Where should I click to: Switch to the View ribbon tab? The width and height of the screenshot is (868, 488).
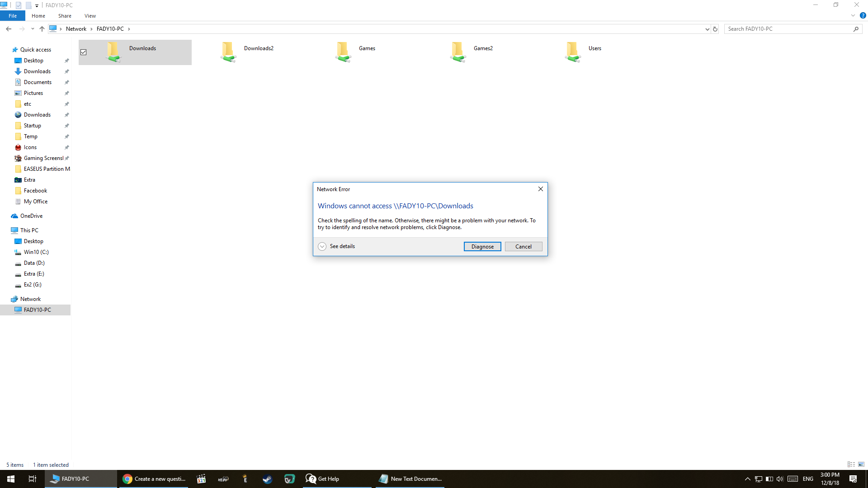pyautogui.click(x=90, y=16)
